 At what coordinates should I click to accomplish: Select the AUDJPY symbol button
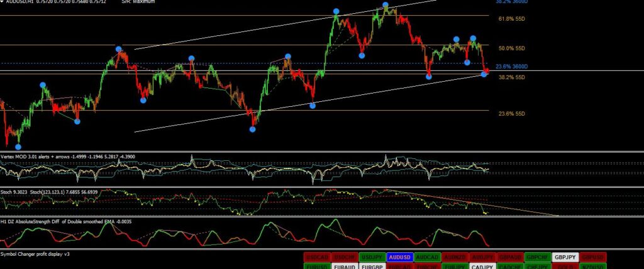click(482, 258)
